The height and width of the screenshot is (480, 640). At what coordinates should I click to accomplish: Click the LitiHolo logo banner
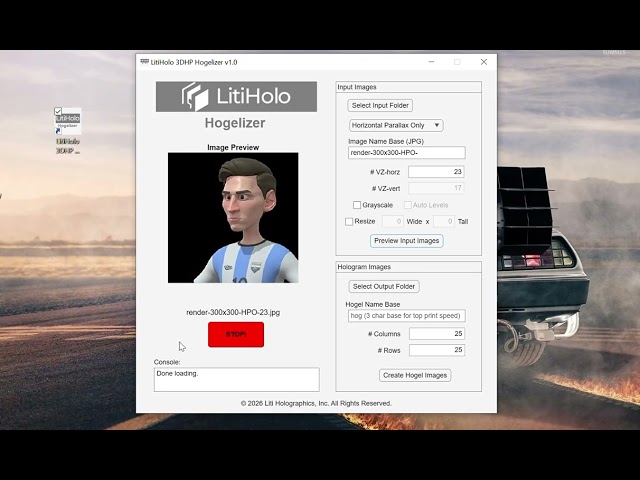tap(236, 97)
